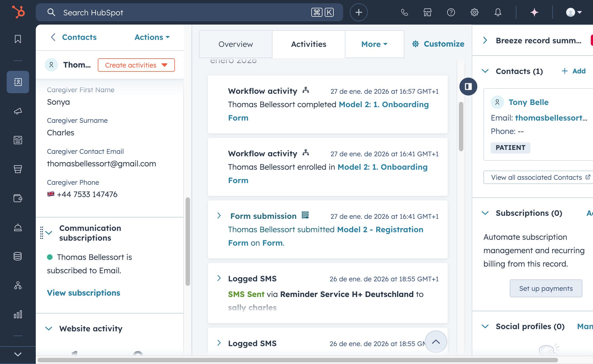Open the More tab dropdown
Screen dimensions: 593x364
pos(374,44)
